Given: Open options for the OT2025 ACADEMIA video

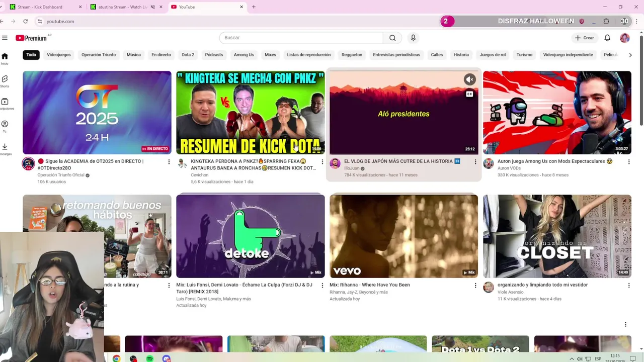Looking at the screenshot, I should [169, 162].
